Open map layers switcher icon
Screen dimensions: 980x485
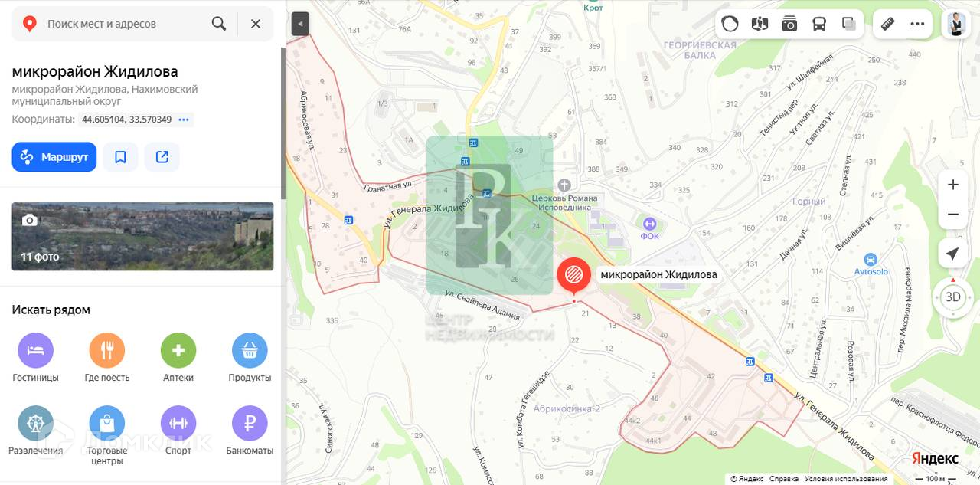point(848,24)
